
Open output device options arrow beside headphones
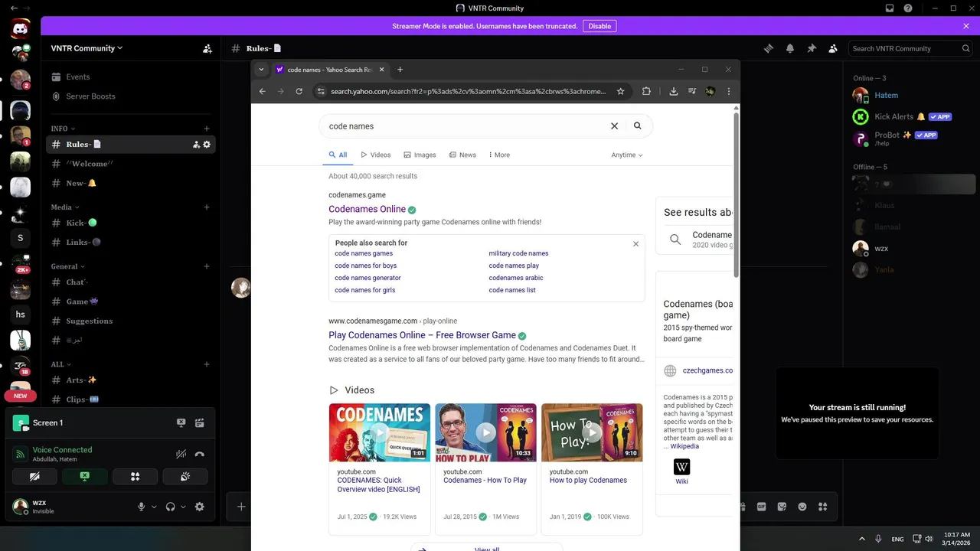coord(183,507)
